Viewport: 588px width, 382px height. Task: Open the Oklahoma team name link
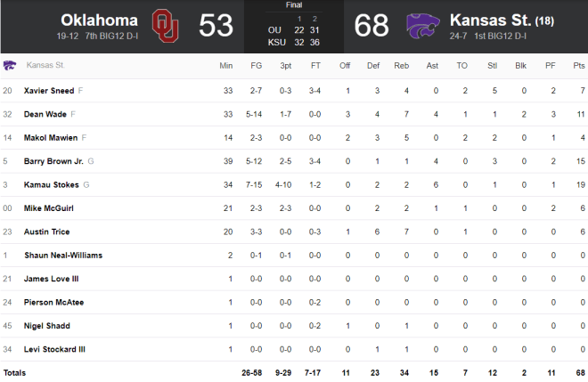pos(100,20)
